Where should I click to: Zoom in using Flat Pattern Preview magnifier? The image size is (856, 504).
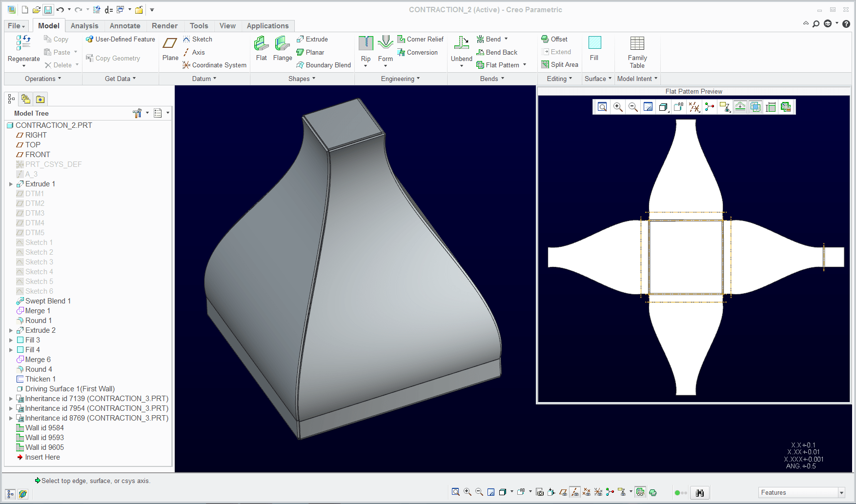618,107
